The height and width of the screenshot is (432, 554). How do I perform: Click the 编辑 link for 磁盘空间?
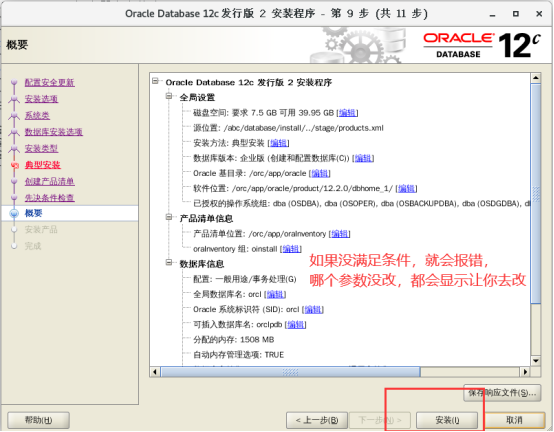[347, 113]
